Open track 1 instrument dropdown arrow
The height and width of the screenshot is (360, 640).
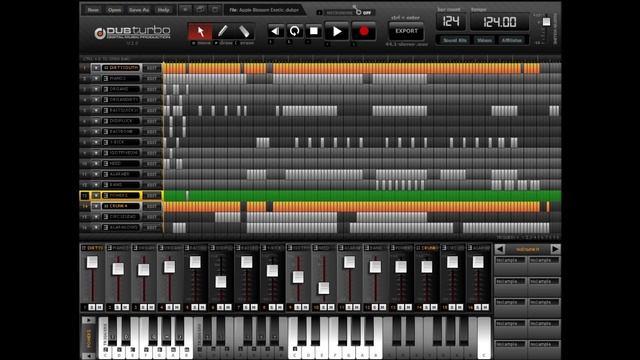(x=96, y=68)
